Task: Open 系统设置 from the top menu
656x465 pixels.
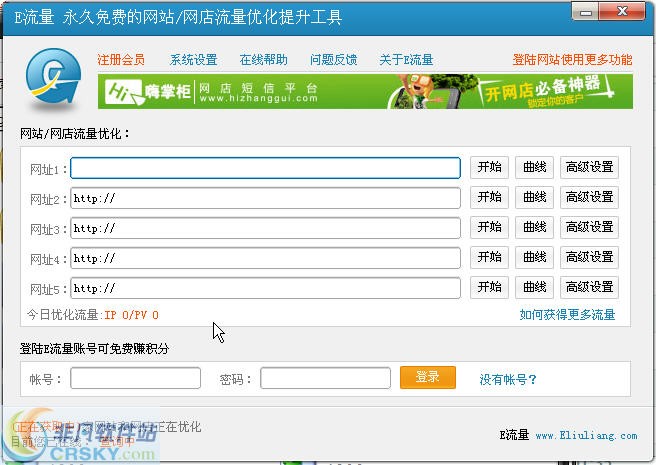Action: 193,60
